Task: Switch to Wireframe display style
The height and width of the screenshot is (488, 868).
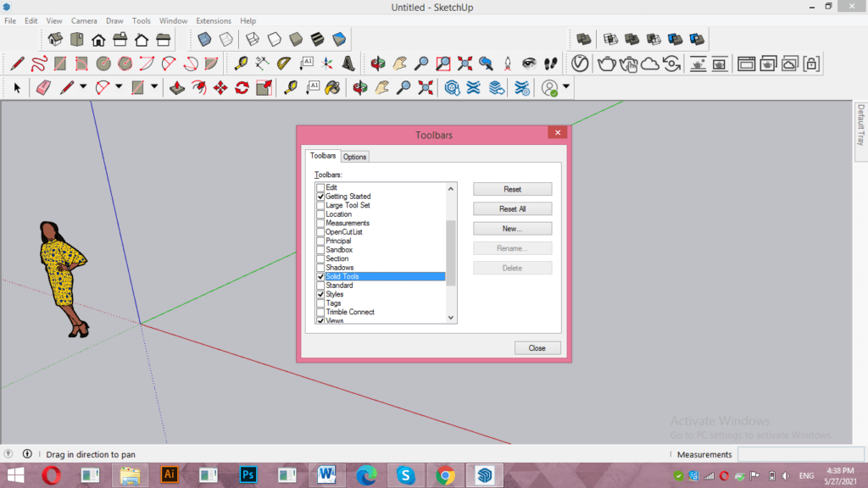Action: [x=251, y=39]
